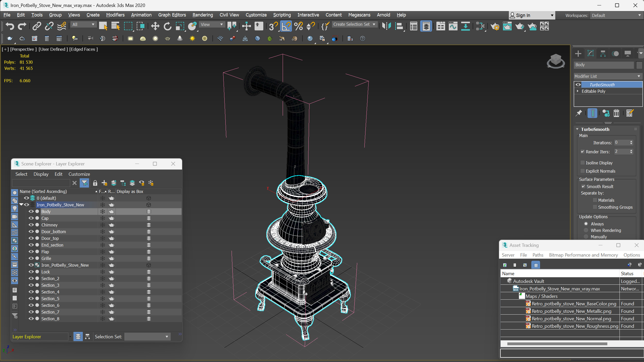This screenshot has width=644, height=362.
Task: Uncheck the Render Iters checkbox
Action: pos(582,151)
